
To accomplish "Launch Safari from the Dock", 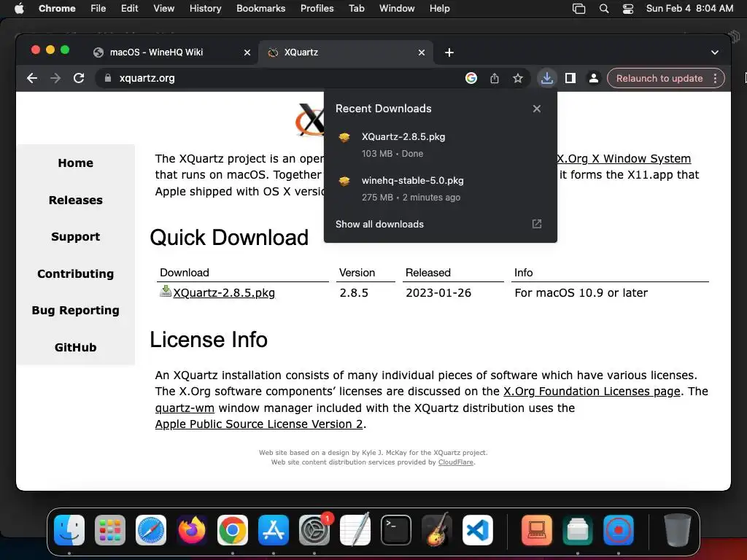I will [x=151, y=530].
